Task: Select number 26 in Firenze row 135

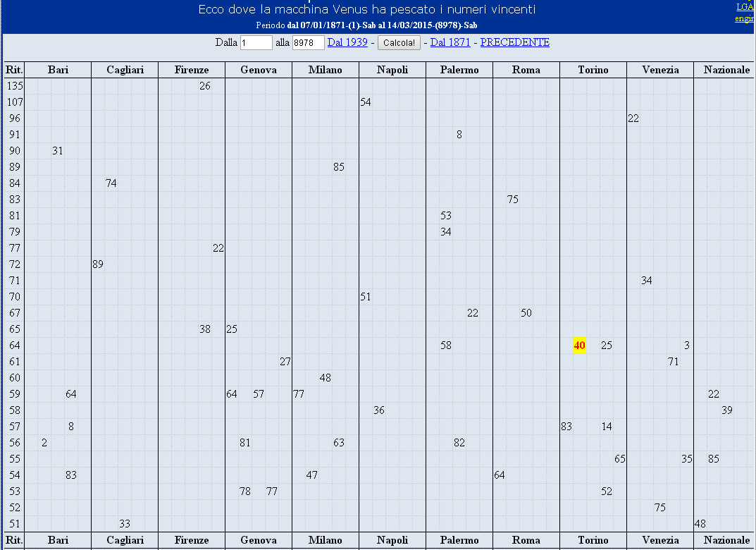Action: tap(205, 86)
